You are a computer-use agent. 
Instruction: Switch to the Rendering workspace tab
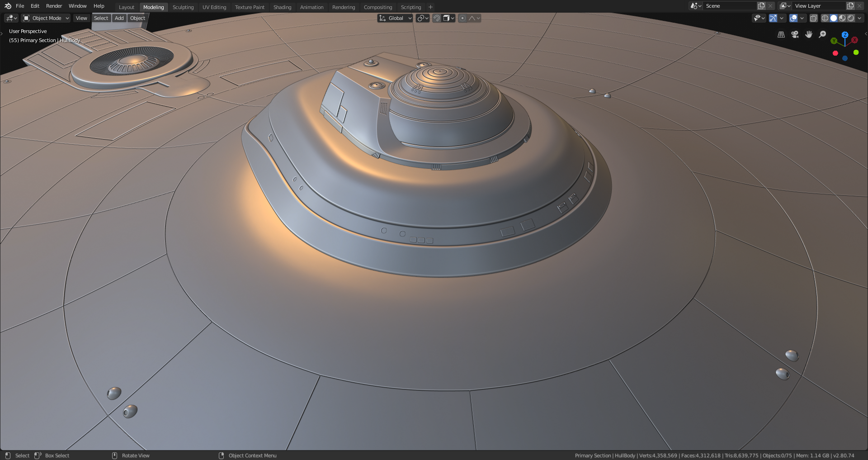344,7
